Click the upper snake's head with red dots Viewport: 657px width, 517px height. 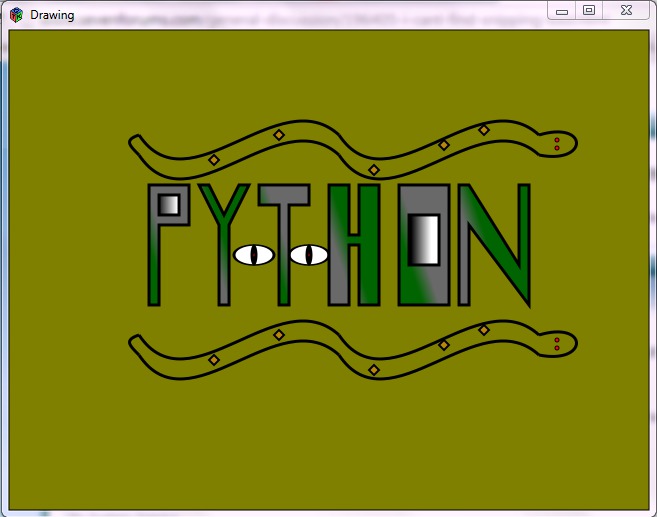tap(560, 143)
